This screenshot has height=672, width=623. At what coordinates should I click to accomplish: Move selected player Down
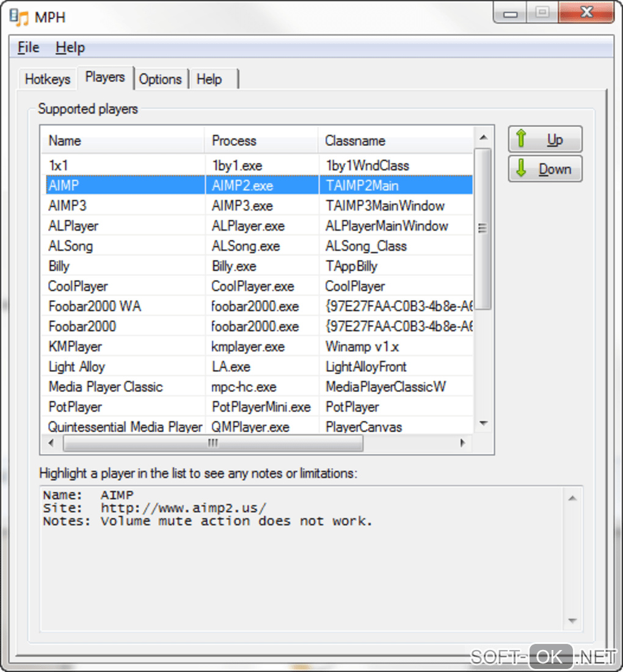click(545, 169)
